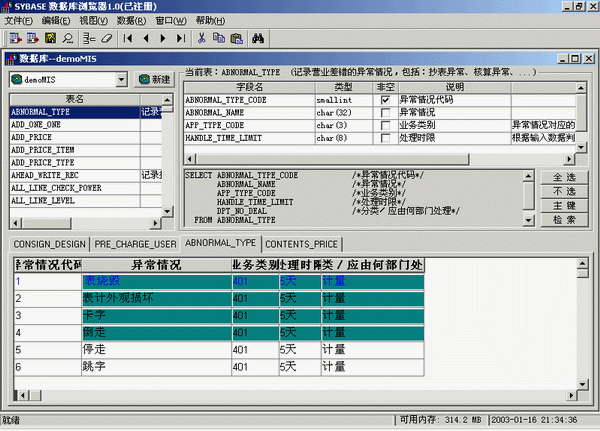The image size is (600, 431).
Task: Open the demoMIS database dropdown
Action: (x=121, y=78)
